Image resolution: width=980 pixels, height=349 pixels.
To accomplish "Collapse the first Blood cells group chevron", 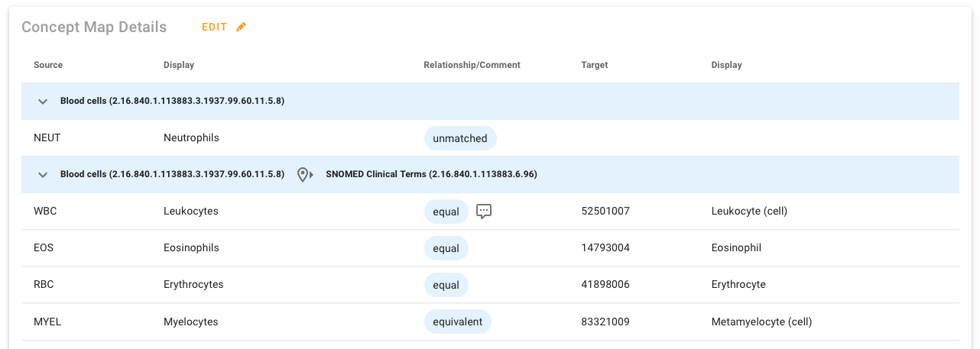I will tap(43, 102).
